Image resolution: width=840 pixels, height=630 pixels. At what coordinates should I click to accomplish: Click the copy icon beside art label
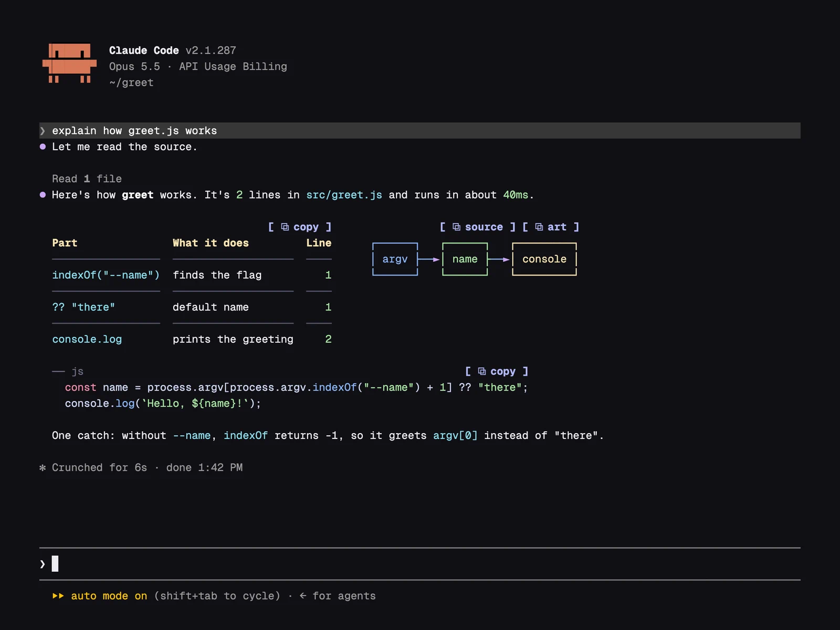539,227
